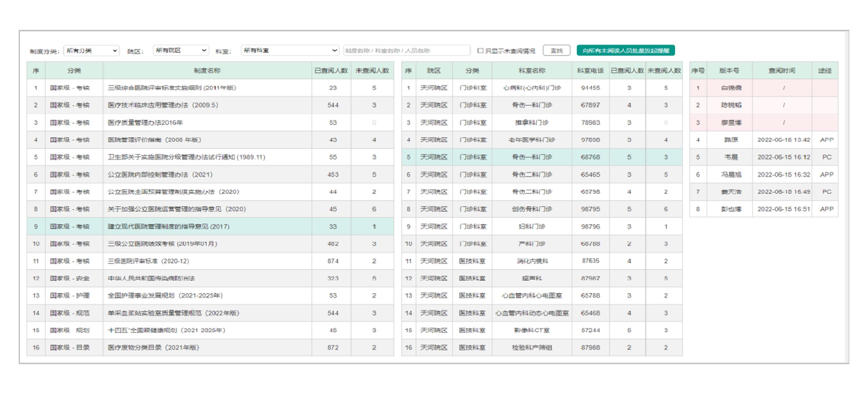Click 未查阅人数 header in left table

coord(372,71)
